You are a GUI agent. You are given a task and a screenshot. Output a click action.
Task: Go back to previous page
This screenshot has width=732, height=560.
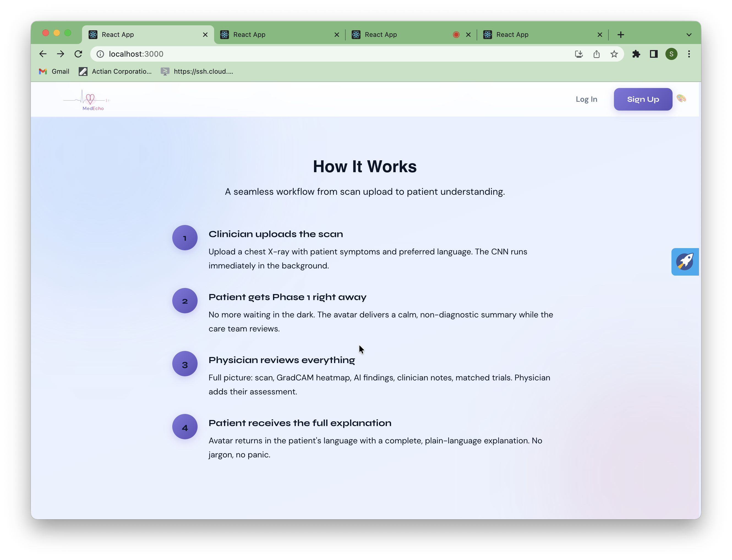tap(43, 54)
